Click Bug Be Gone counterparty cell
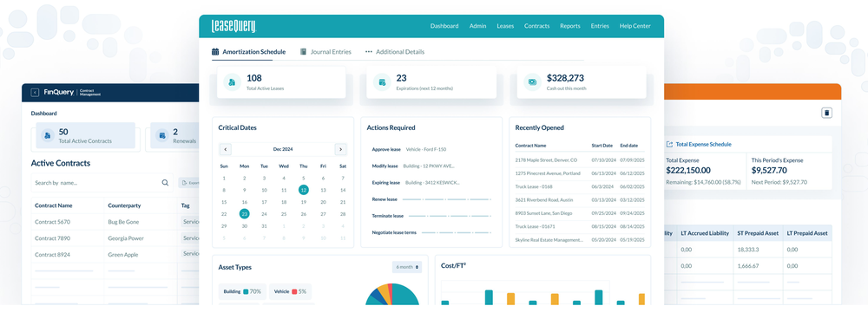This screenshot has width=868, height=332. [x=123, y=222]
